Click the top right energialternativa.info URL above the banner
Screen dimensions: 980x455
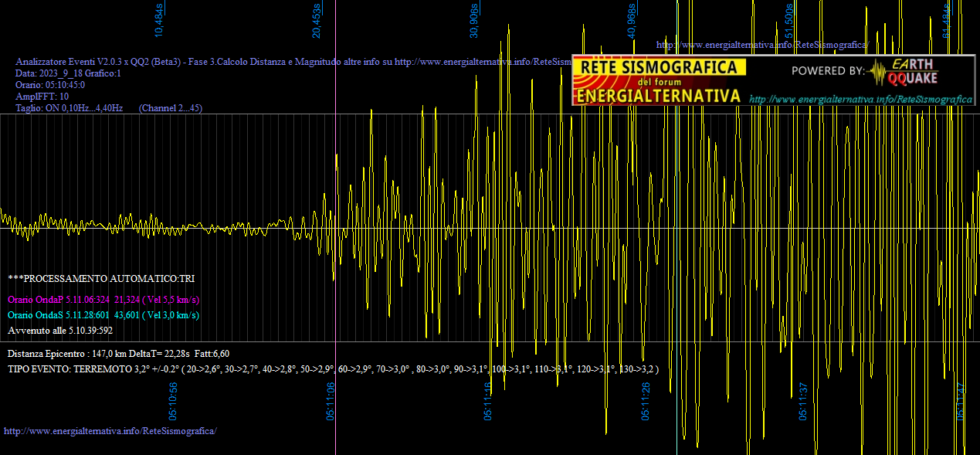tap(761, 46)
